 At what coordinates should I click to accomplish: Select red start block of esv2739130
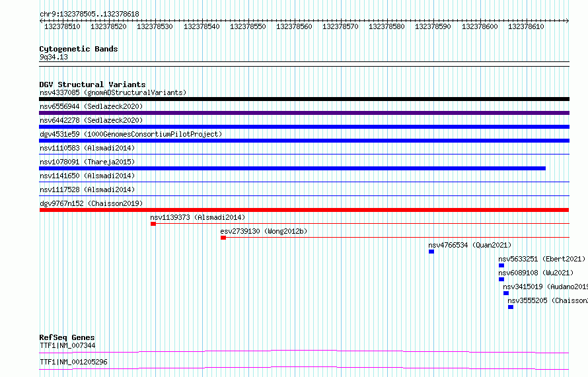coord(223,238)
